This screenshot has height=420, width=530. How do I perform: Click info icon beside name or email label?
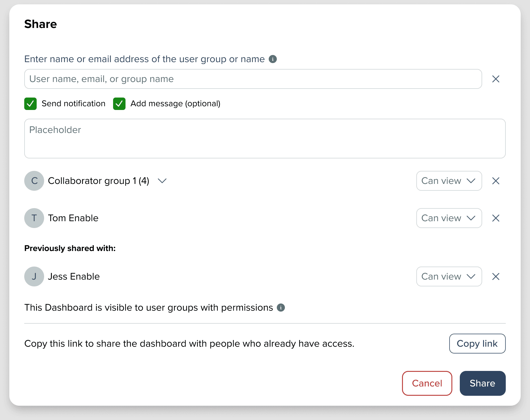[273, 59]
